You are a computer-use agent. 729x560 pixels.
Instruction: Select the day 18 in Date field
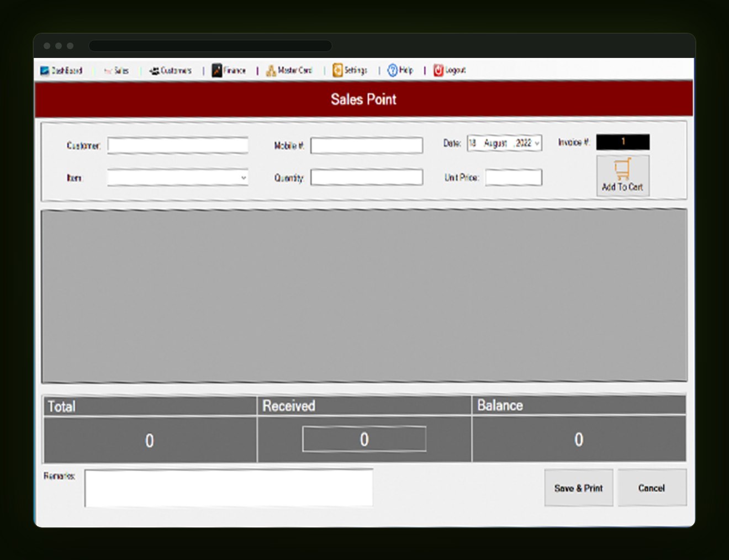473,143
